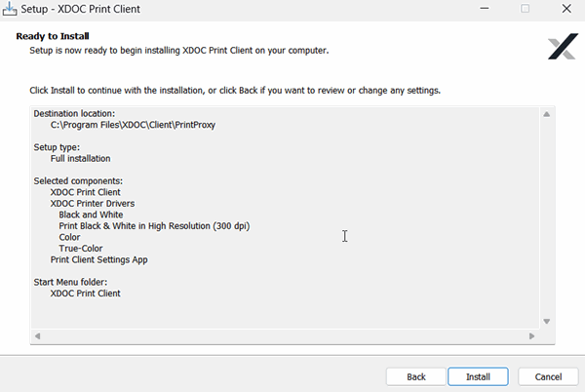Cancel the setup wizard
Viewport: 585px width, 392px height.
(548, 376)
